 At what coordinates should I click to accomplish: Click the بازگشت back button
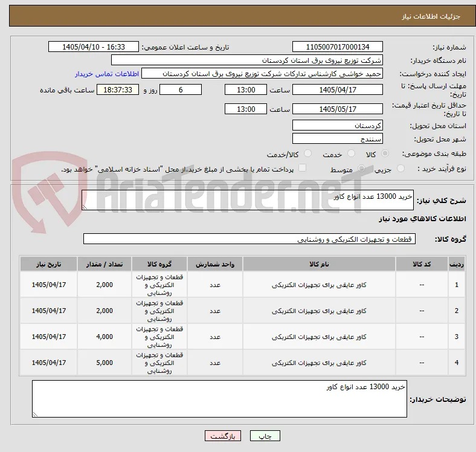[223, 436]
